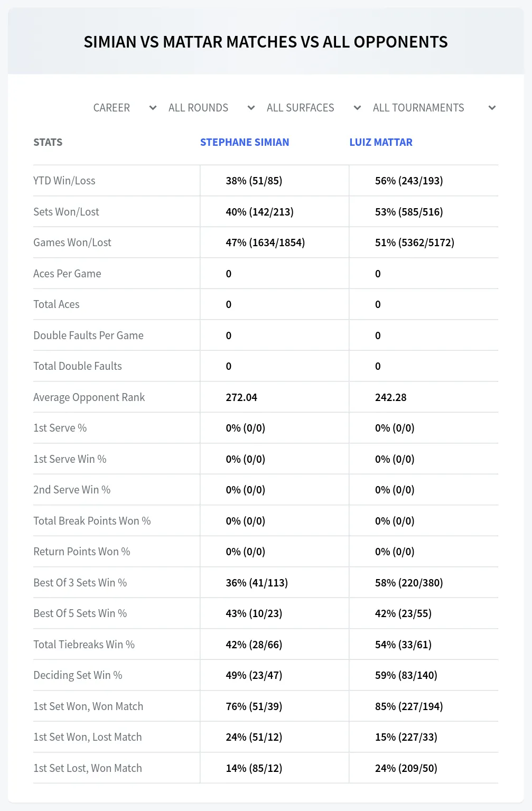Click the chevron arrow next to ALL ROUNDS
This screenshot has width=532, height=811.
coord(251,108)
